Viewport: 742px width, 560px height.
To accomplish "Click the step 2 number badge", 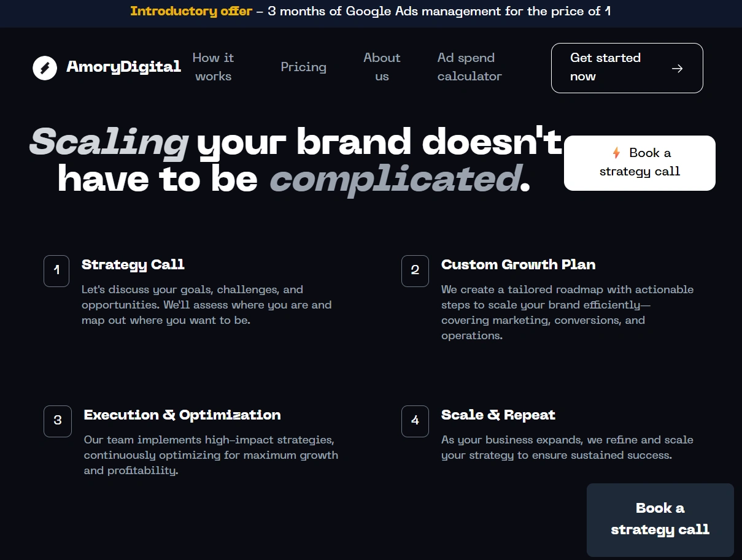I will click(415, 270).
